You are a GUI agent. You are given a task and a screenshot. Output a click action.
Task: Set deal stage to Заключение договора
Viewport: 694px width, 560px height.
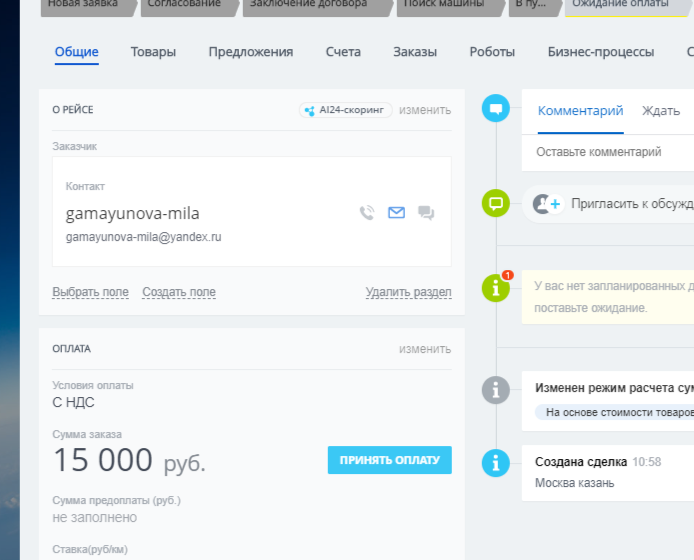pos(317,6)
